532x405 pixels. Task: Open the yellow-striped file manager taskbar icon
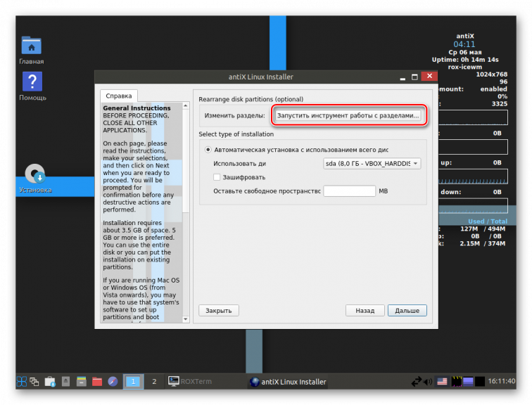[82, 382]
